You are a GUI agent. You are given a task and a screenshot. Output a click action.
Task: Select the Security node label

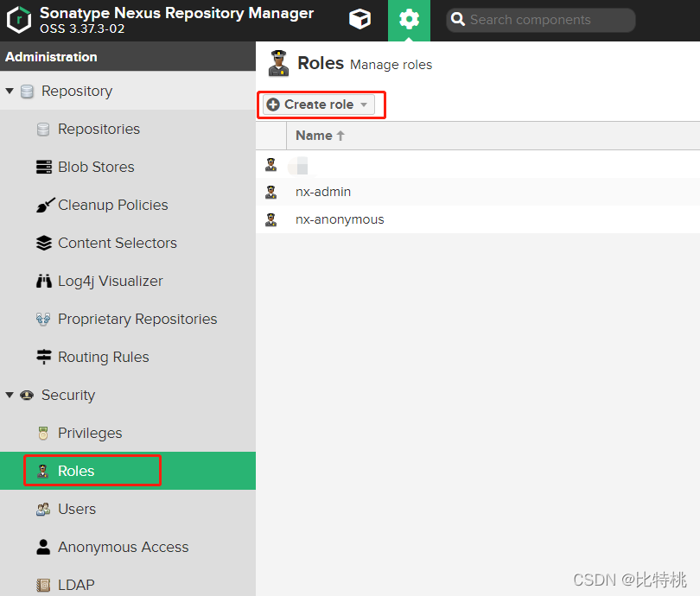click(68, 396)
